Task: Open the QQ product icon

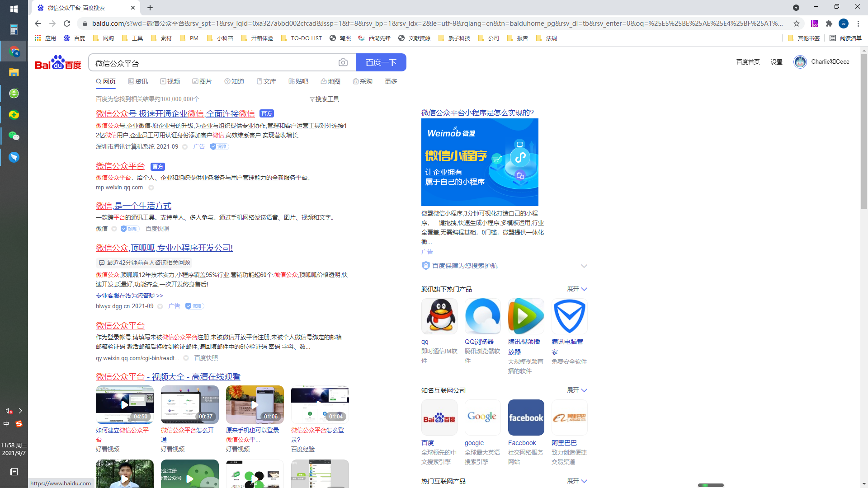Action: click(439, 316)
